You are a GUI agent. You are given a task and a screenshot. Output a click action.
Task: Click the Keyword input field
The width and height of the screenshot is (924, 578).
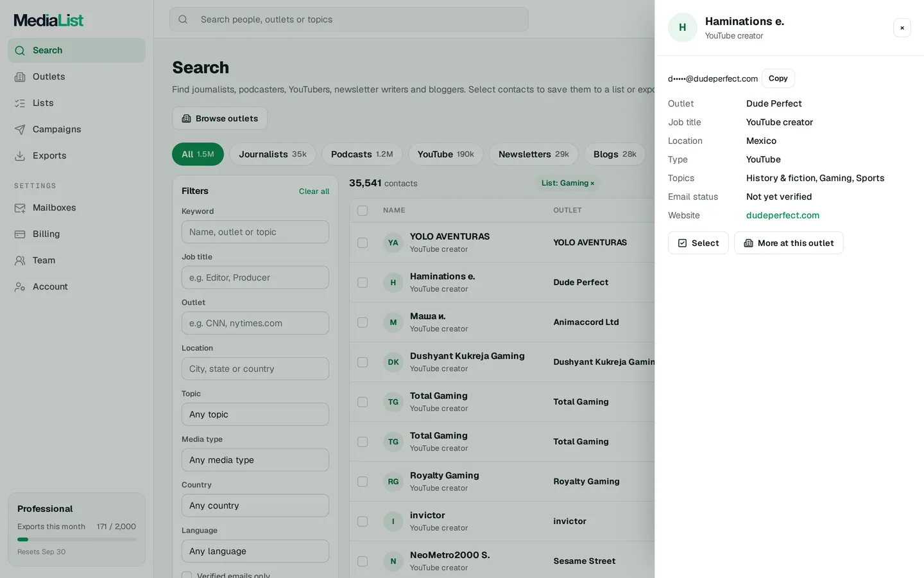coord(255,232)
